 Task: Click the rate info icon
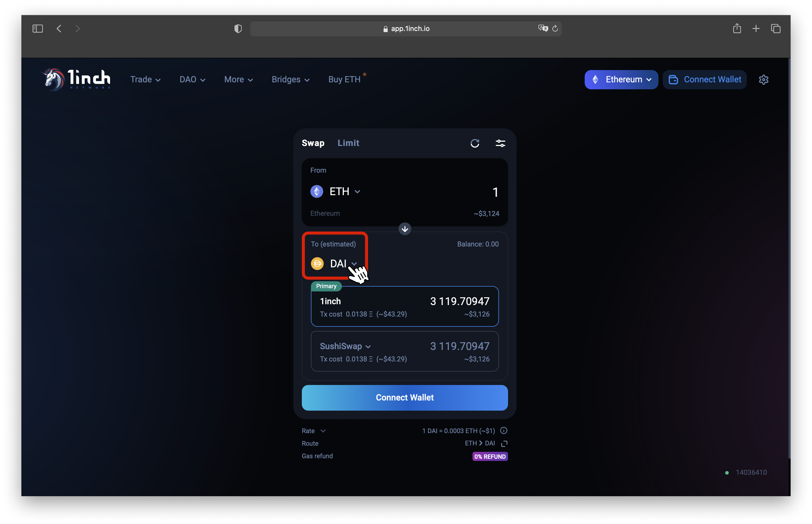click(504, 430)
